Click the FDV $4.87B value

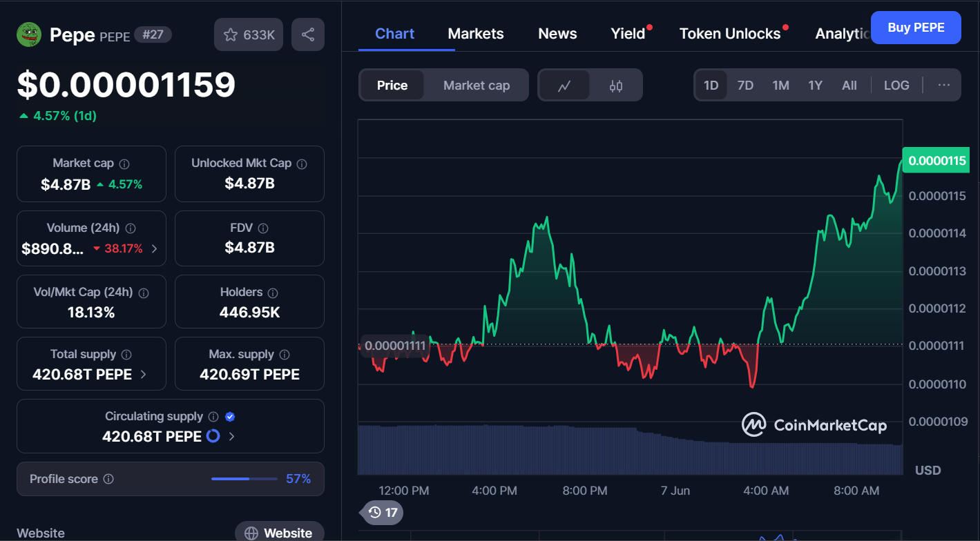click(249, 248)
